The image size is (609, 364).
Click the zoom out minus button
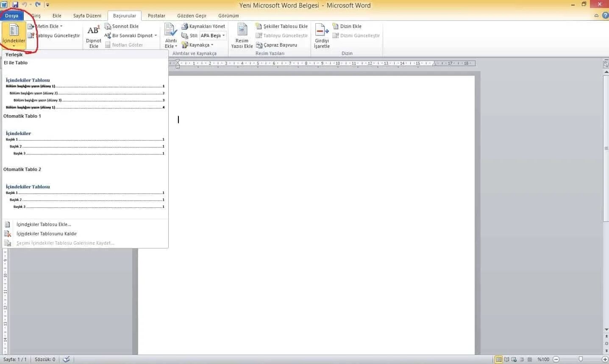coord(556,359)
